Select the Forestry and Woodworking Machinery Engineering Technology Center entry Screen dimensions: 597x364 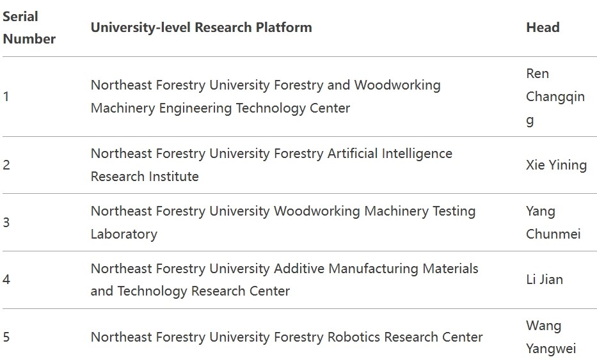click(265, 97)
